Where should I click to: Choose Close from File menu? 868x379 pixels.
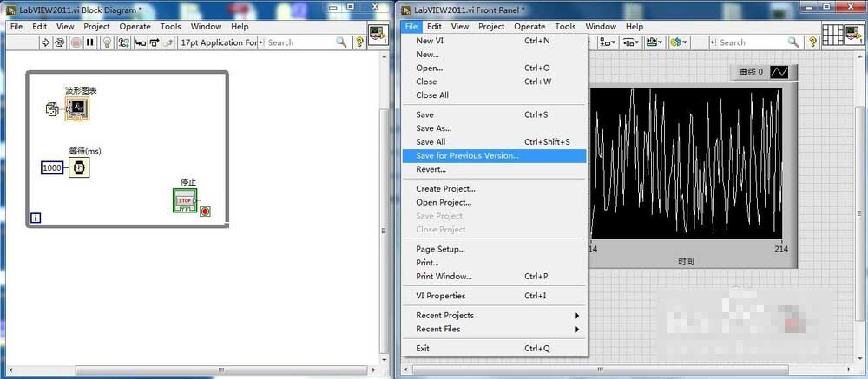[494, 82]
